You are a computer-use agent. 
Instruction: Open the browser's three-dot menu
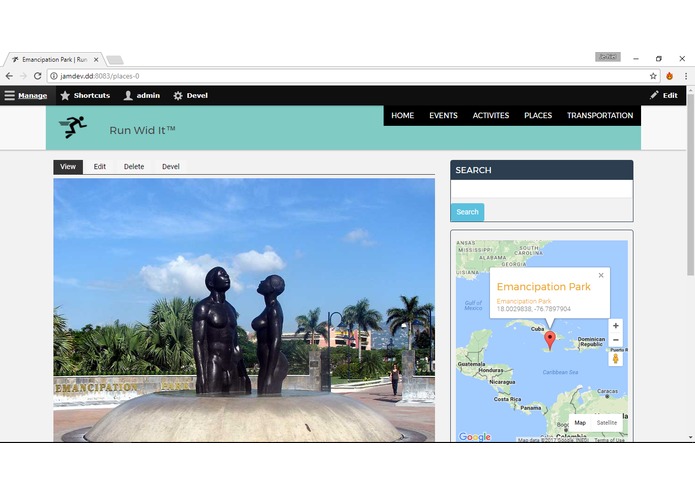tap(686, 76)
